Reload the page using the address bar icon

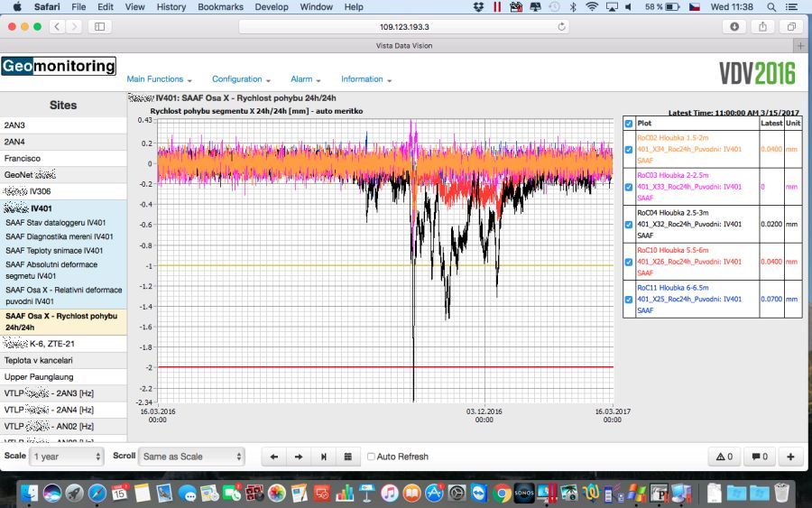pyautogui.click(x=561, y=26)
